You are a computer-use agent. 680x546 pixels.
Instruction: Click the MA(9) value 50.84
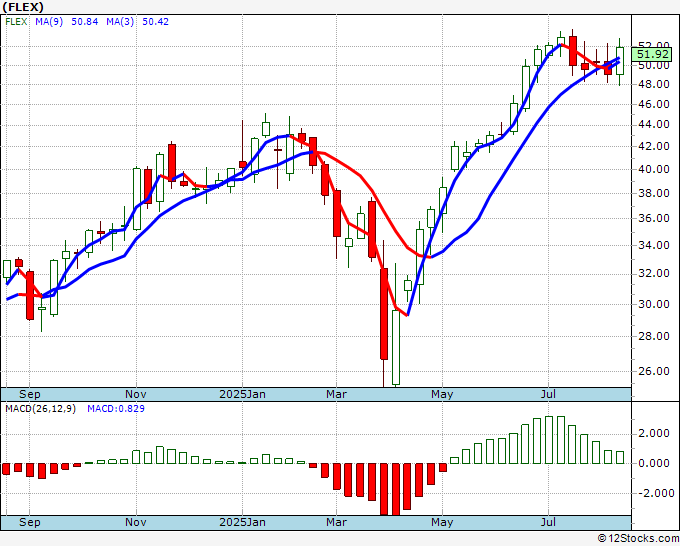point(85,22)
